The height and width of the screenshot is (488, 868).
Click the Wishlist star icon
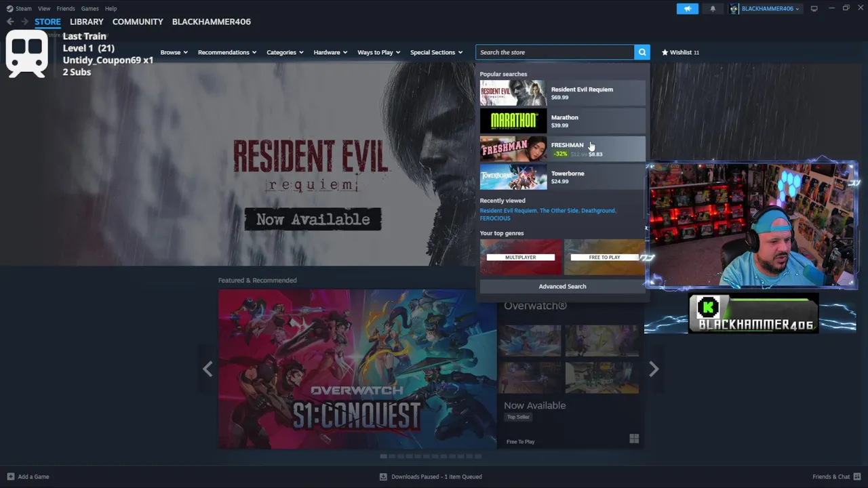pyautogui.click(x=665, y=52)
